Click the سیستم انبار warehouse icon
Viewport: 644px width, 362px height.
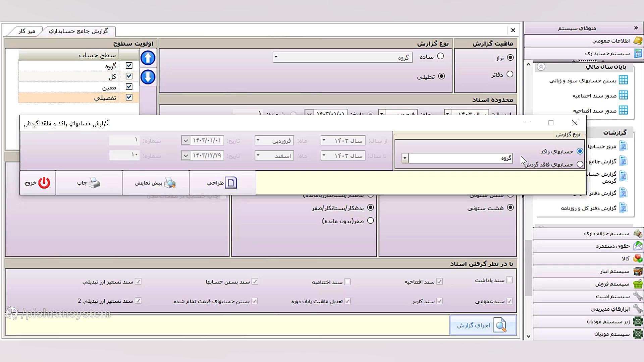tap(638, 271)
